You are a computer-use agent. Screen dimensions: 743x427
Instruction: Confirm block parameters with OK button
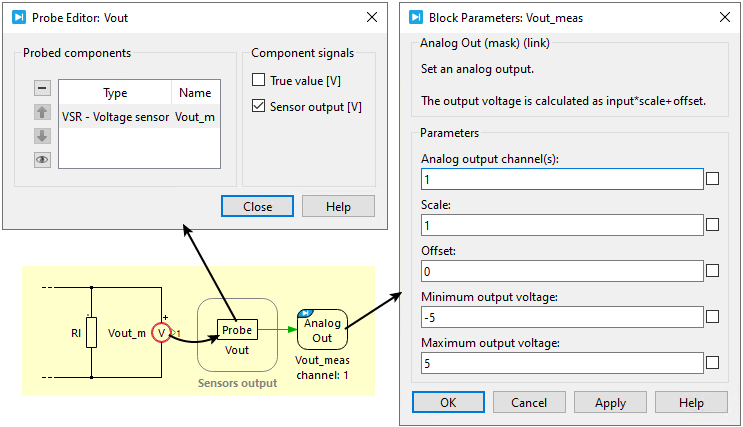[x=448, y=402]
